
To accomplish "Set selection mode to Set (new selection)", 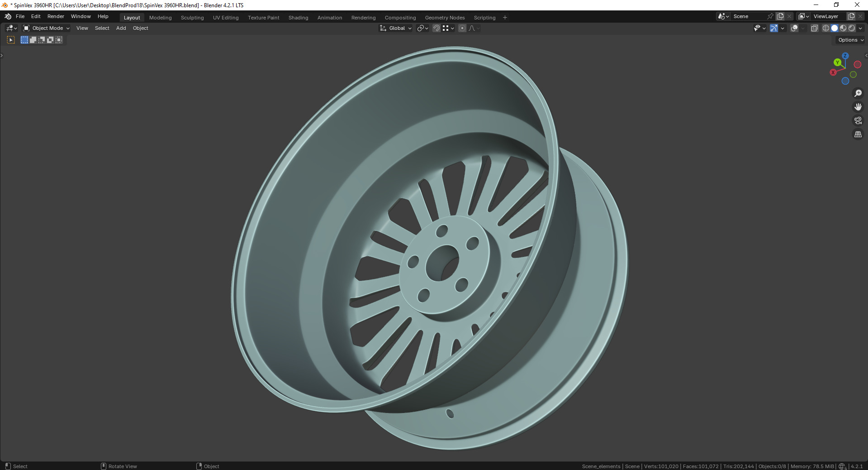I will (24, 40).
